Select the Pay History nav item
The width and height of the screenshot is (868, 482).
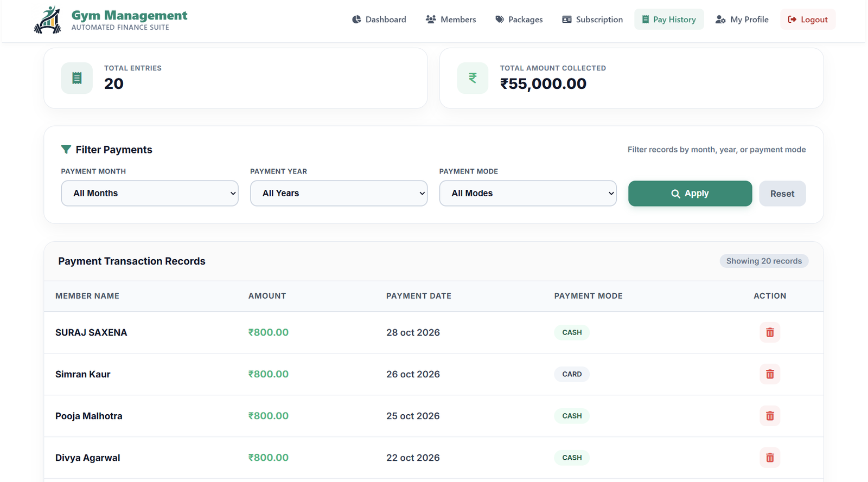pyautogui.click(x=669, y=20)
